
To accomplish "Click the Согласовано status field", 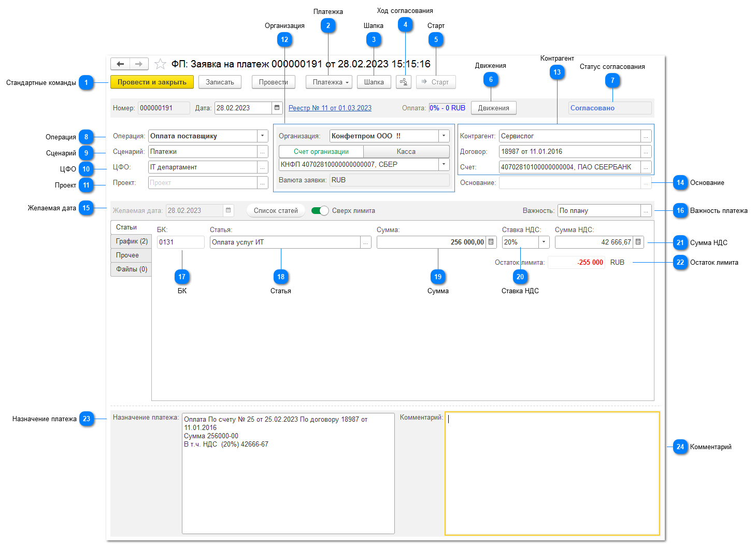I will [x=610, y=108].
